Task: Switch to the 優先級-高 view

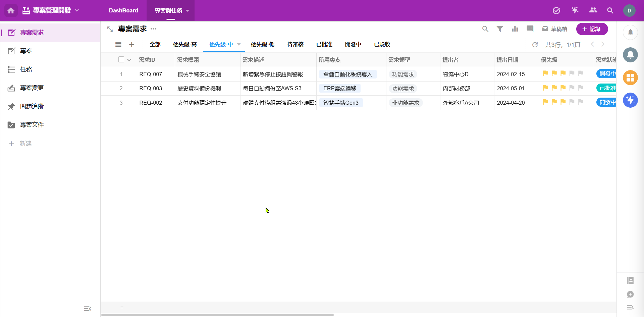Action: click(185, 44)
